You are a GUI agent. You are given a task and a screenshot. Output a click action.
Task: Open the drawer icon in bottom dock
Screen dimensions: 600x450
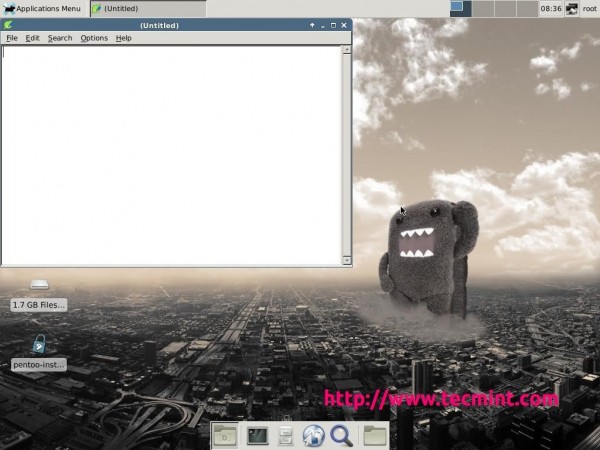pyautogui.click(x=225, y=435)
